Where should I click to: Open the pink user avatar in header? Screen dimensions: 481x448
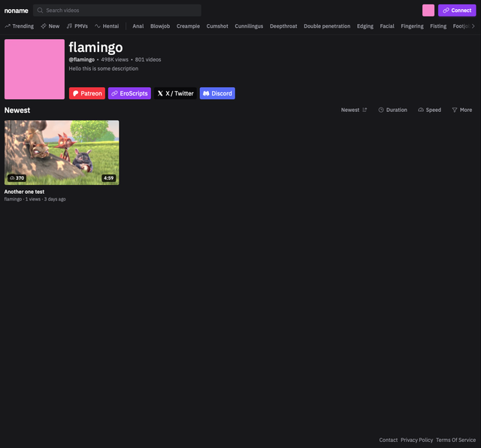[428, 11]
